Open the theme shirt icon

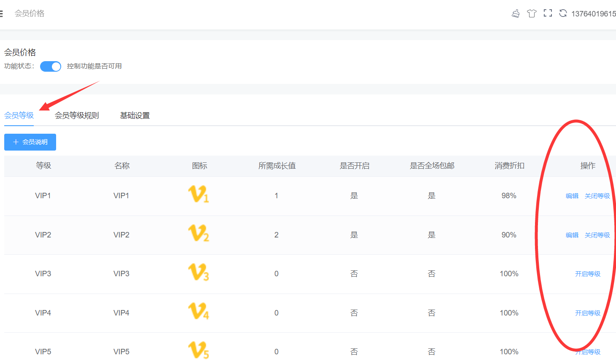pos(532,13)
